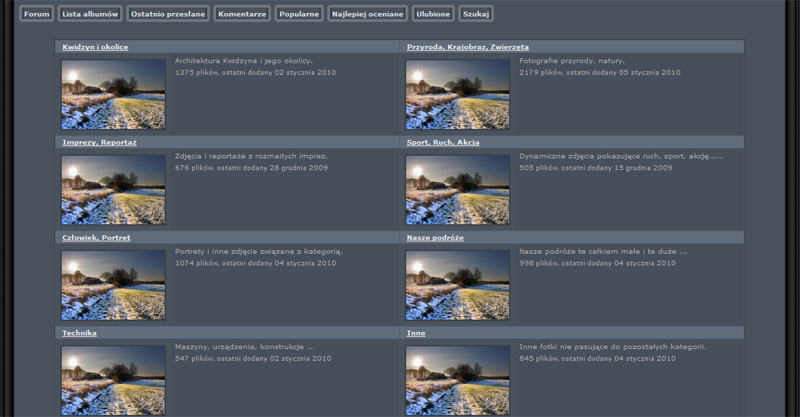
Task: Open Człowiek, Portret category link
Action: point(96,238)
